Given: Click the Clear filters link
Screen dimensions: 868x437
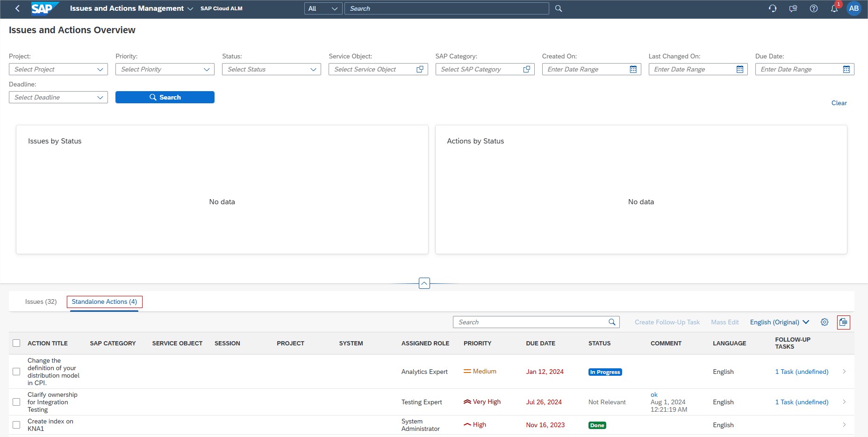Looking at the screenshot, I should (839, 103).
